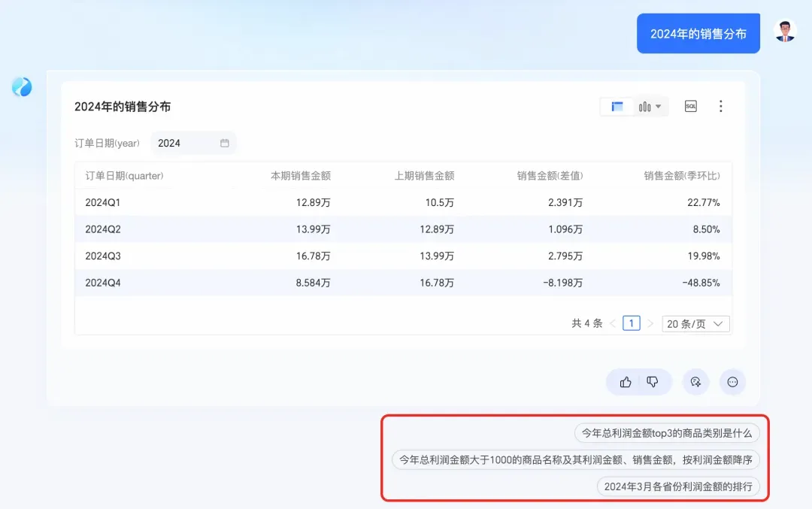Select page 1 in pagination
This screenshot has width=812, height=509.
(632, 323)
